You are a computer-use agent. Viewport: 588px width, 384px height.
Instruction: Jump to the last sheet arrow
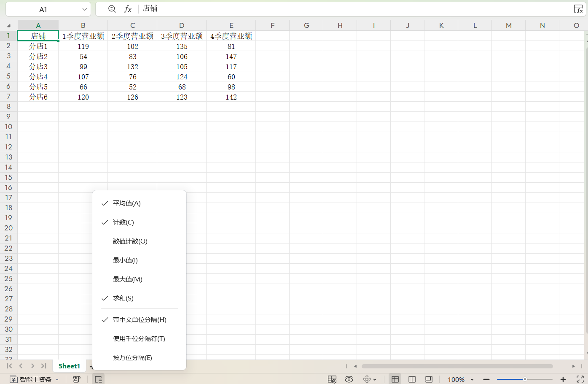(43, 366)
